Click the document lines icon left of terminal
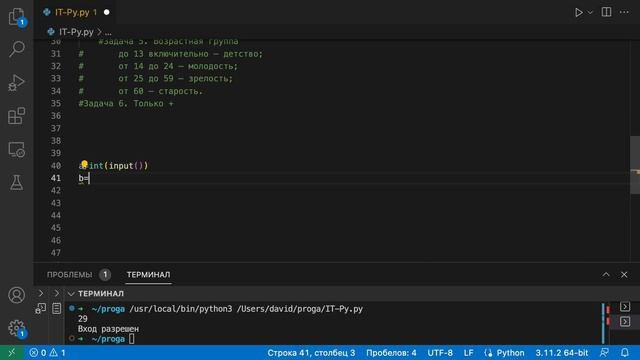640x360 pixels. [x=56, y=308]
